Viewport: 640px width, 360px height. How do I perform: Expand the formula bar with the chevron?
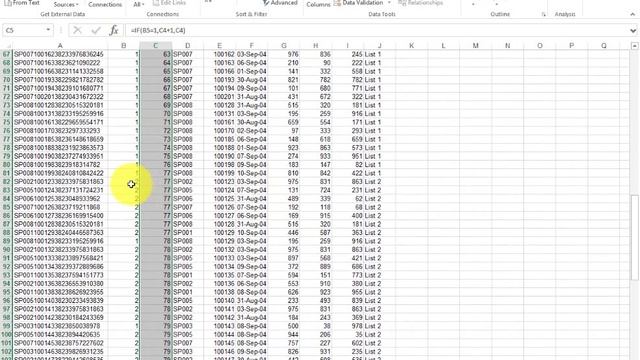coord(633,30)
